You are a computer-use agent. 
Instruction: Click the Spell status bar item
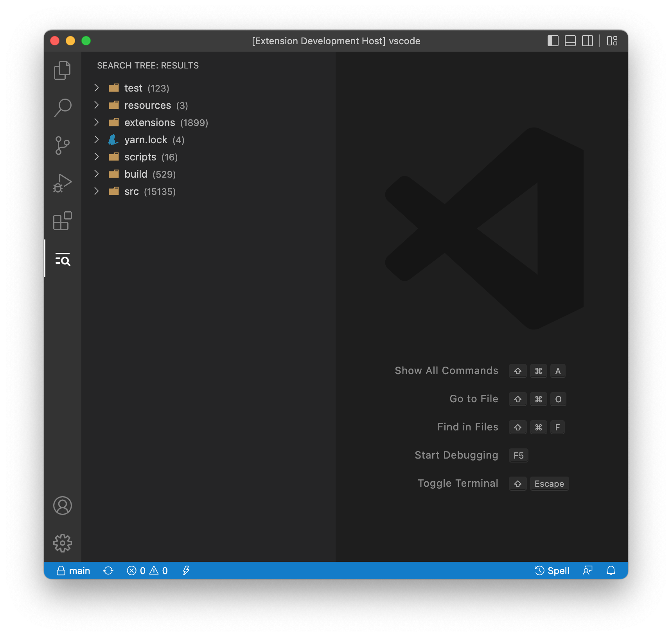(552, 570)
